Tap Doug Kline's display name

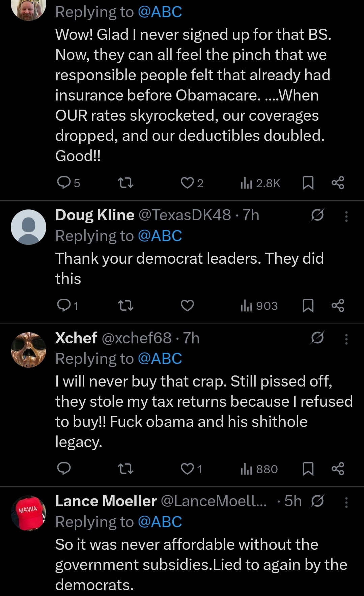pyautogui.click(x=95, y=215)
